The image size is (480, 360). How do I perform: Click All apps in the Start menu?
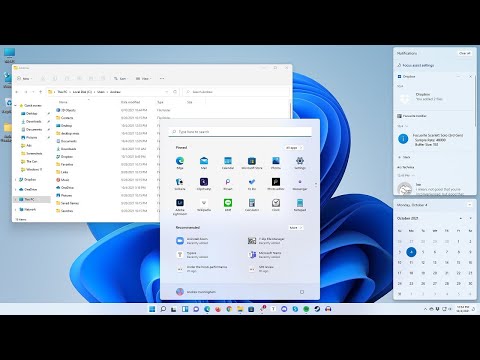pos(294,148)
